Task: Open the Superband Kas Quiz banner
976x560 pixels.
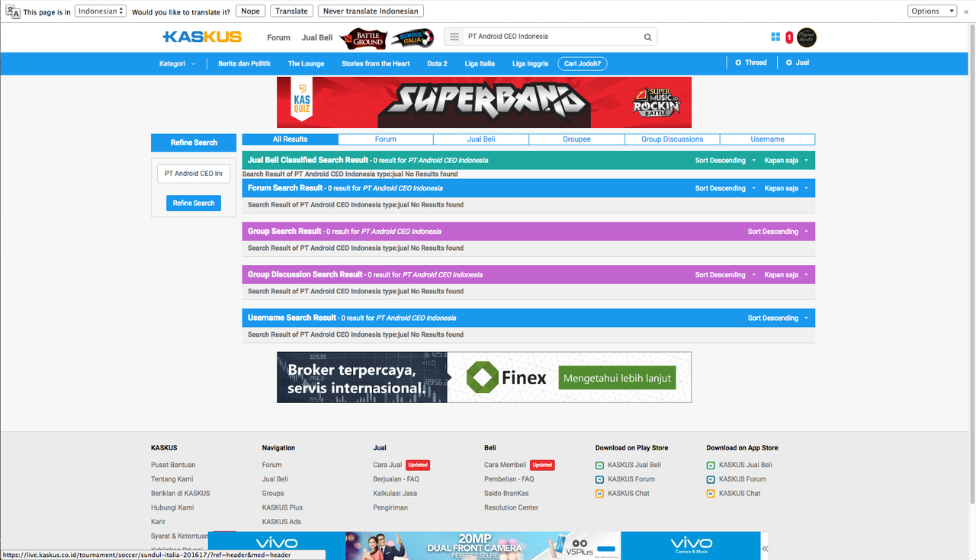Action: tap(484, 102)
